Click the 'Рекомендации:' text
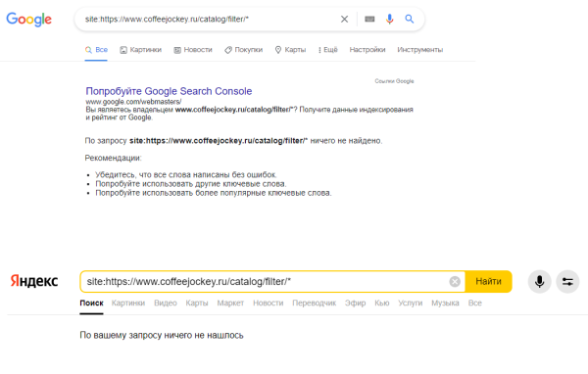 click(x=113, y=159)
